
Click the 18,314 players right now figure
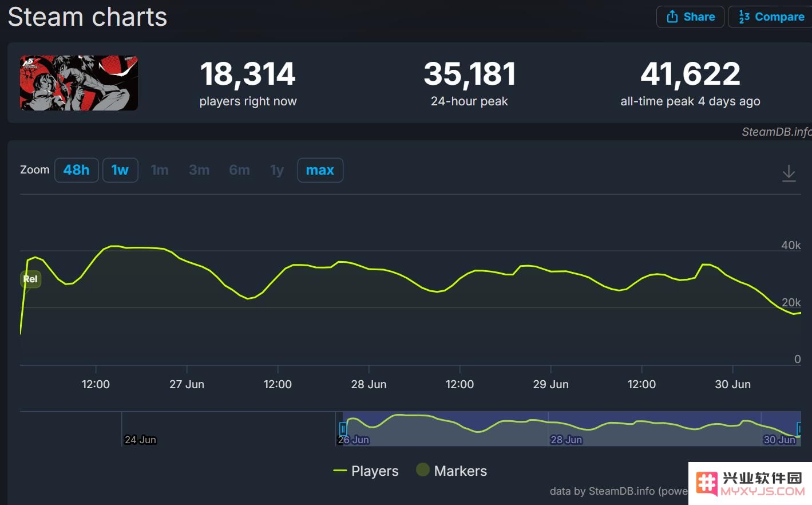(x=248, y=74)
